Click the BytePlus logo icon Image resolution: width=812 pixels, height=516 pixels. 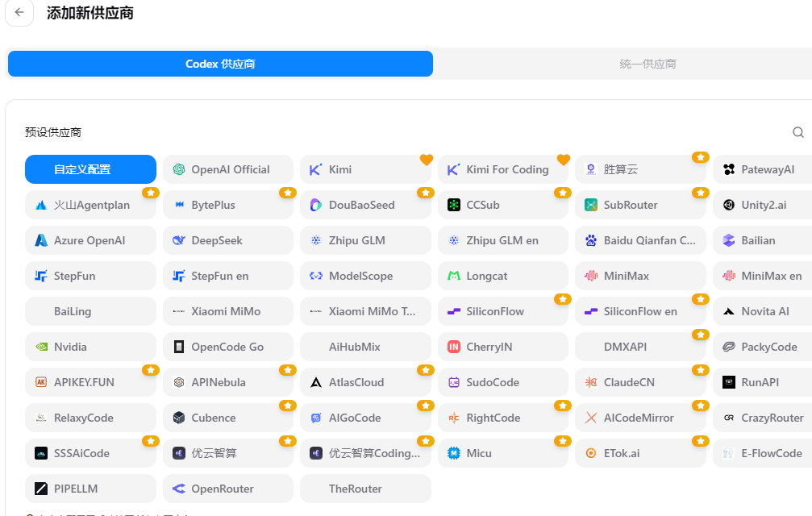[x=179, y=205]
